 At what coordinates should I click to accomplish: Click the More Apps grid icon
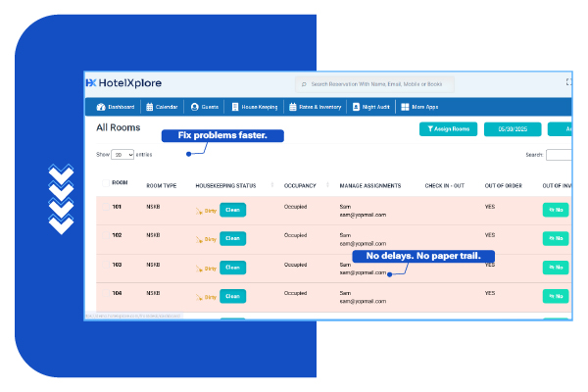point(405,107)
